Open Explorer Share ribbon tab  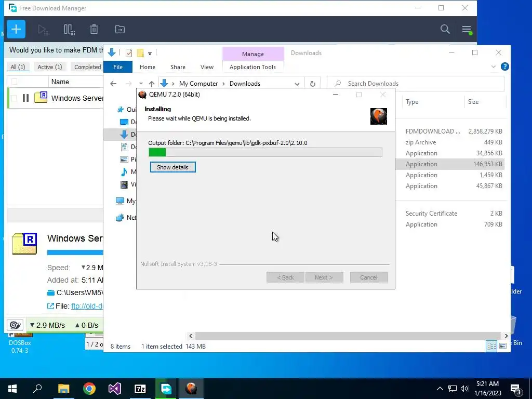tap(178, 67)
